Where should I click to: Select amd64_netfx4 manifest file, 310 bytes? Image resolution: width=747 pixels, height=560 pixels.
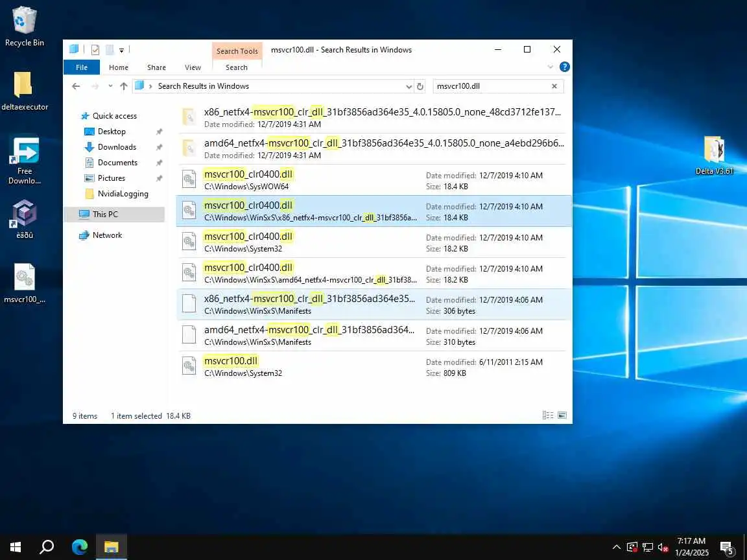pyautogui.click(x=374, y=335)
